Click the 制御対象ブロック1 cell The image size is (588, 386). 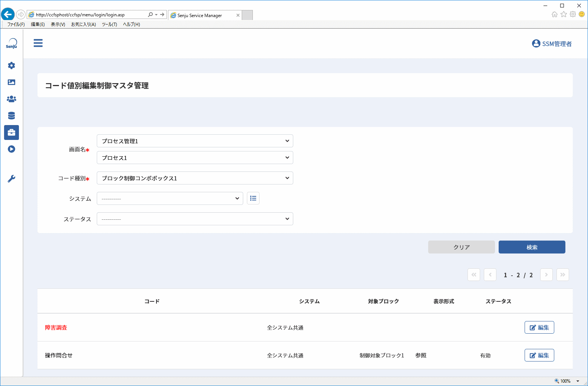[x=382, y=356]
